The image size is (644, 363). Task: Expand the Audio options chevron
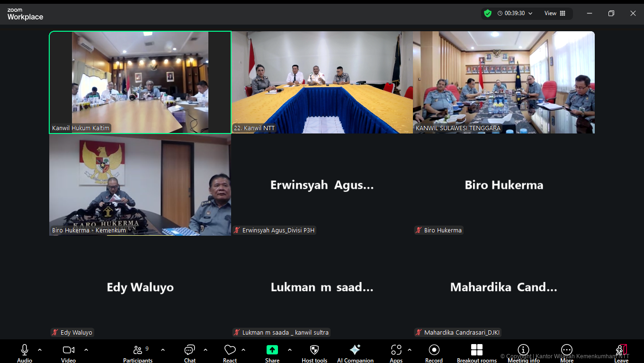(x=40, y=351)
